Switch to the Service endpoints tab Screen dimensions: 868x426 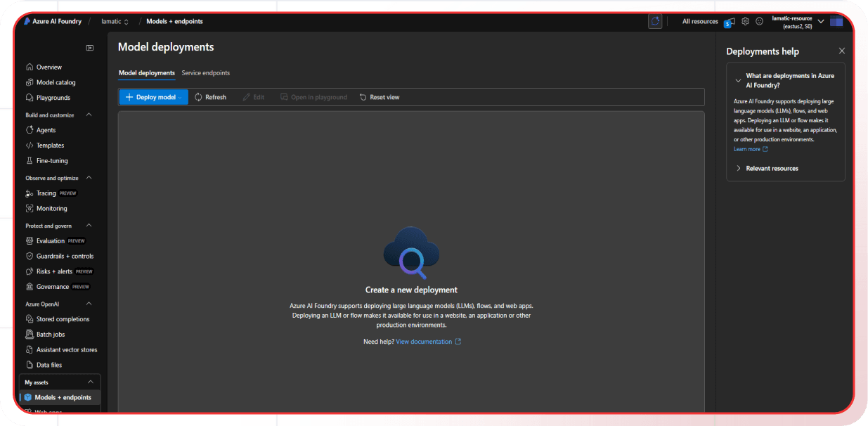click(206, 72)
